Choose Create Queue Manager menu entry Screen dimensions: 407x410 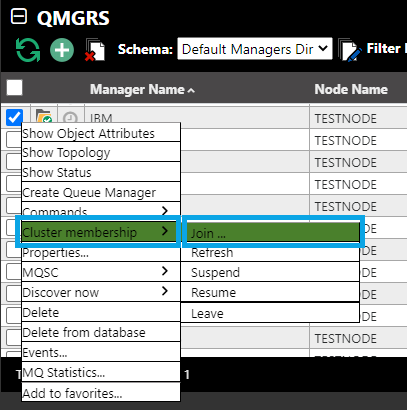click(x=101, y=192)
